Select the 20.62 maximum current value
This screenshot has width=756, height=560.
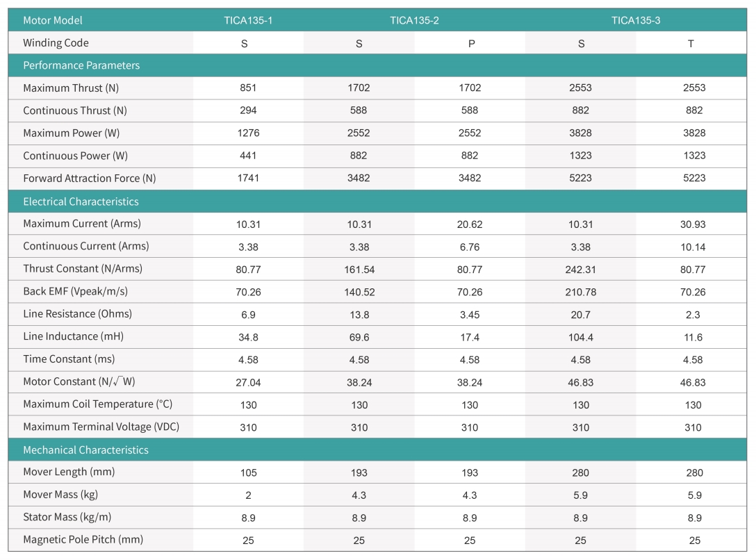[x=470, y=224]
